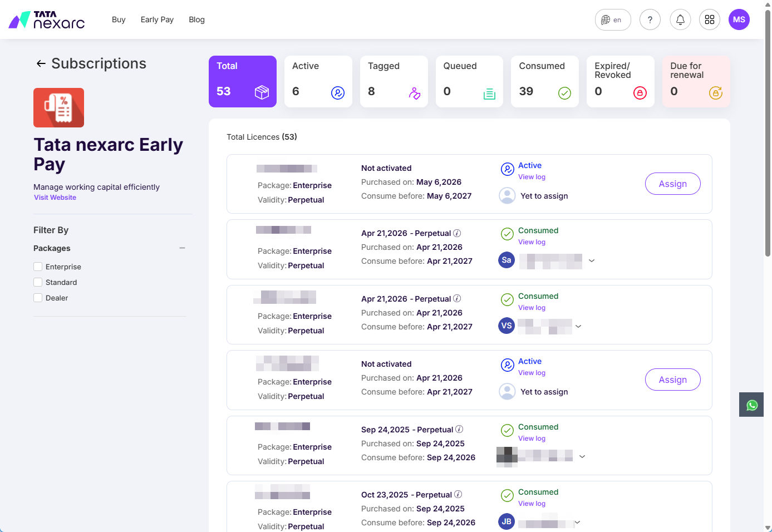This screenshot has height=532, width=772.
Task: Click the lock icon on Expired/Revoked card
Action: (x=640, y=93)
